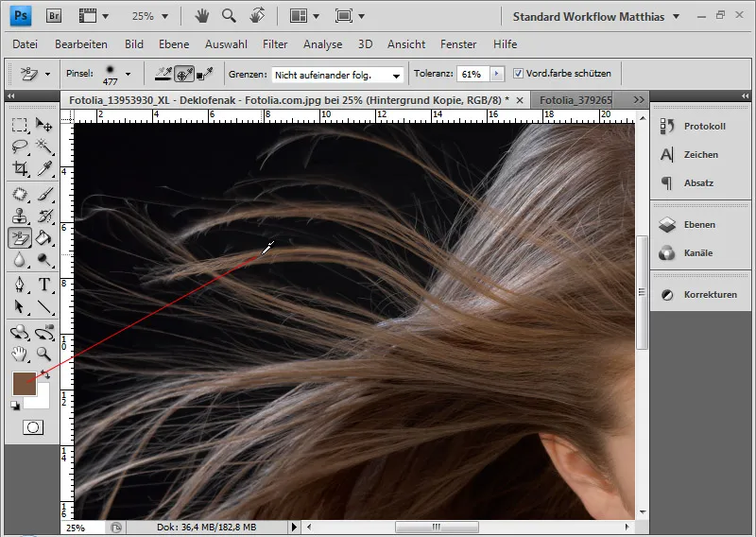756x537 pixels.
Task: Select the Lasso tool
Action: tap(20, 147)
